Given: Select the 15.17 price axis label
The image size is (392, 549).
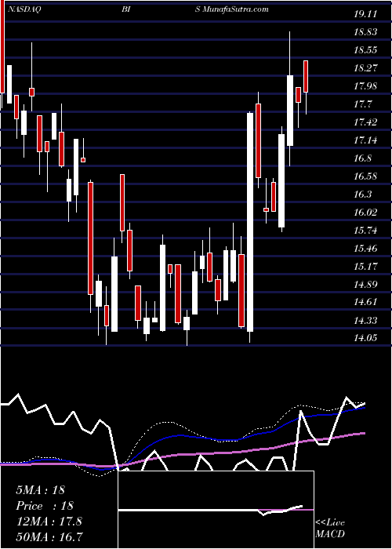Looking at the screenshot, I should tap(365, 267).
